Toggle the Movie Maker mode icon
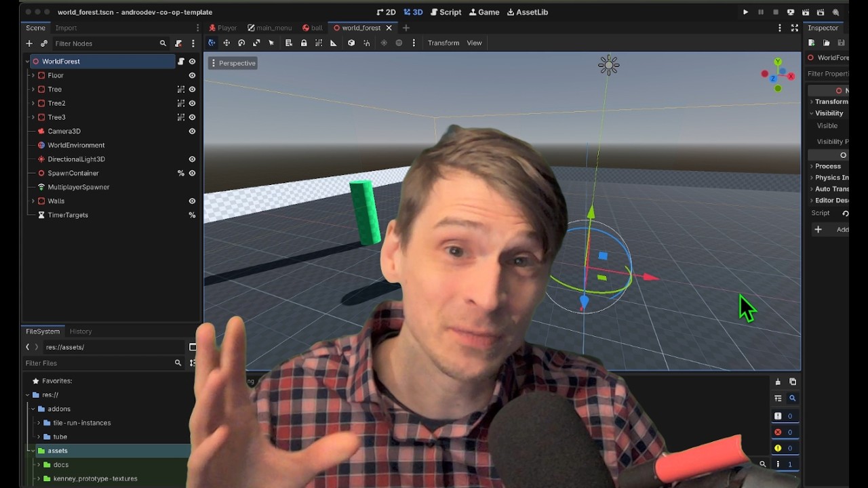868x488 pixels. pyautogui.click(x=835, y=12)
